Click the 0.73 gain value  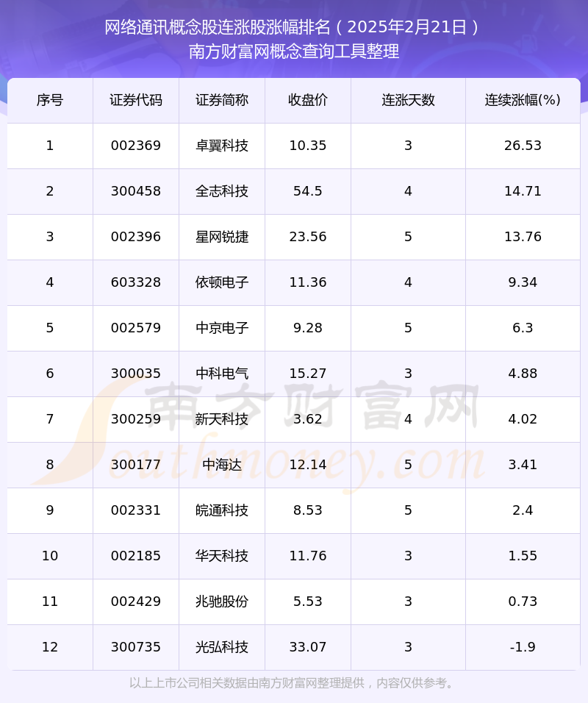[523, 602]
